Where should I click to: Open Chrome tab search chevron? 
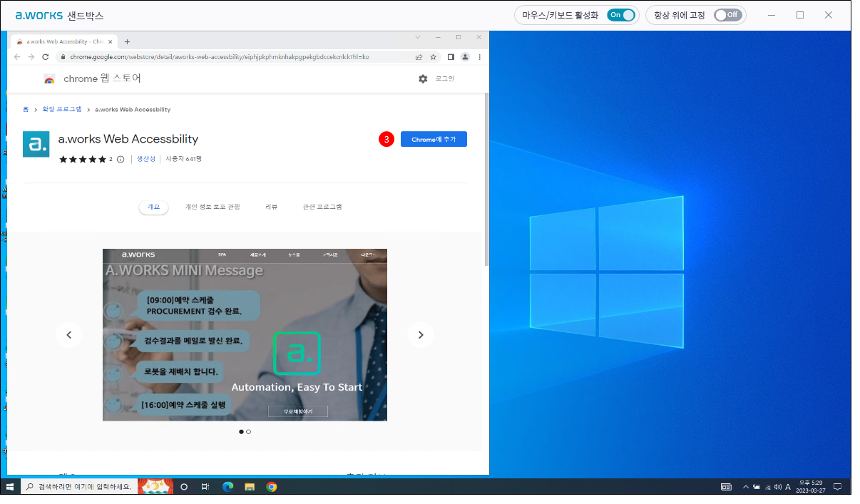418,36
